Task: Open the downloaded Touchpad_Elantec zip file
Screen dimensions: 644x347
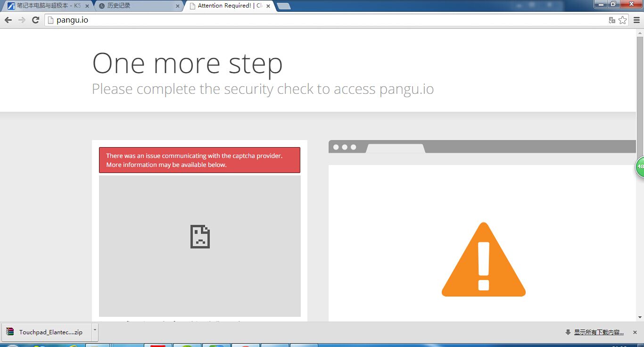Action: click(x=47, y=332)
